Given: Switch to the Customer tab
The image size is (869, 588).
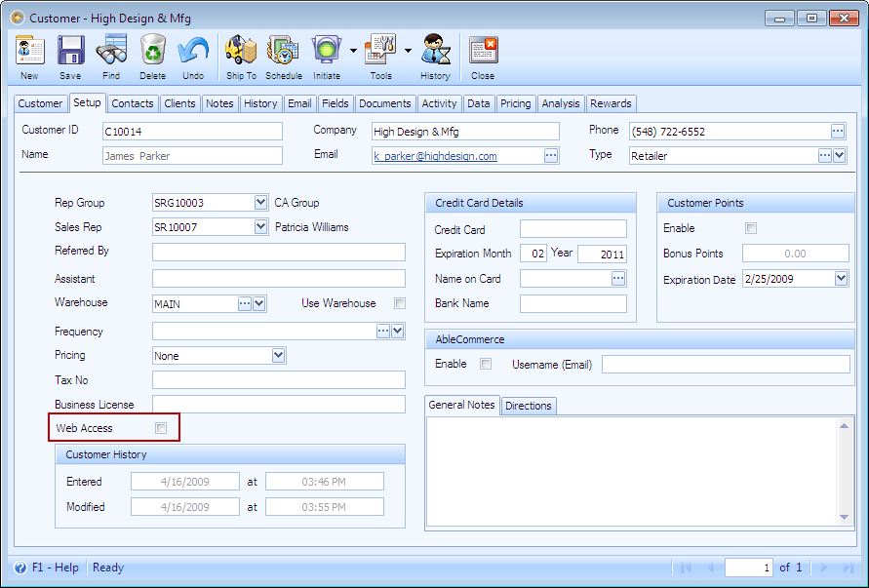Looking at the screenshot, I should (40, 103).
